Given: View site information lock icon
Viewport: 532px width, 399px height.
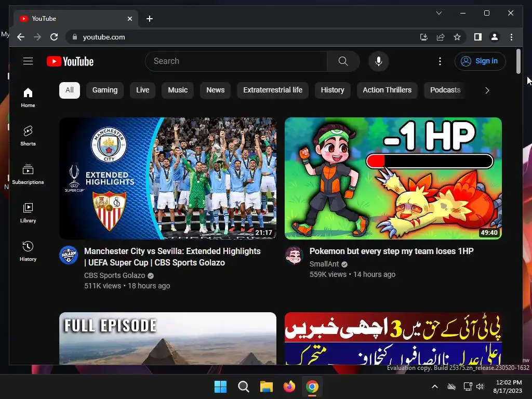Looking at the screenshot, I should 75,37.
